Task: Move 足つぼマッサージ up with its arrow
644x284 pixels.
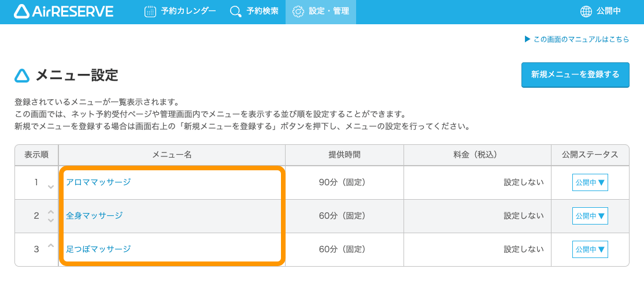Action: [51, 245]
